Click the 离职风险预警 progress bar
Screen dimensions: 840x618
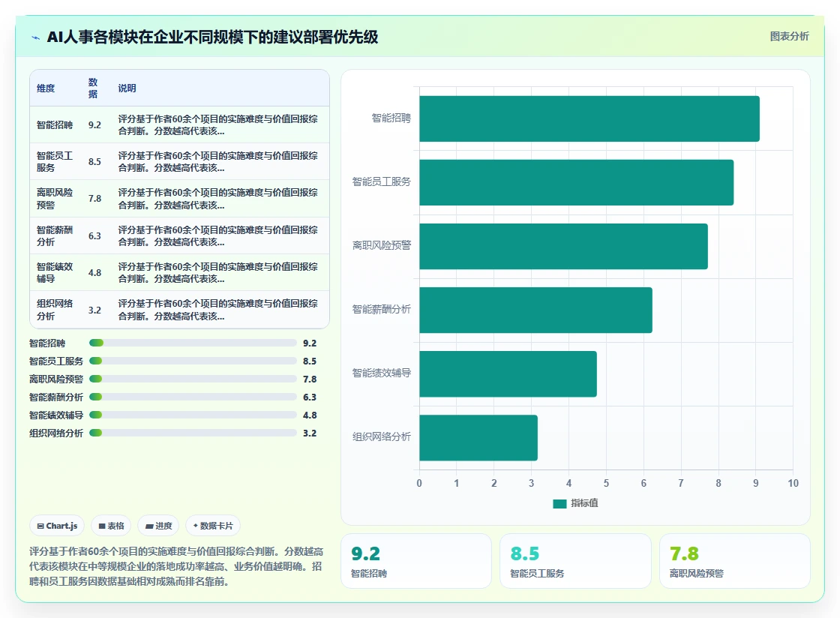click(x=193, y=379)
